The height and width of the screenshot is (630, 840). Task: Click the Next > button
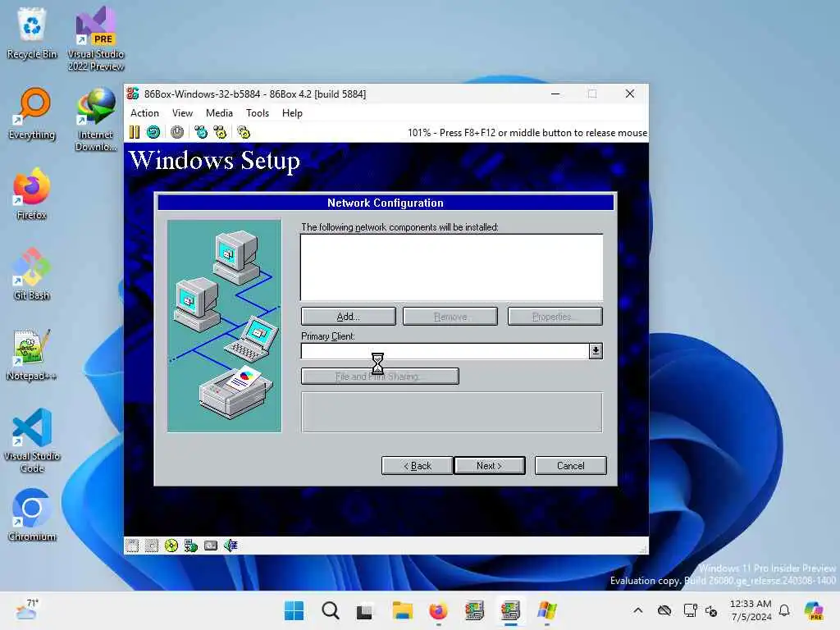pos(489,466)
